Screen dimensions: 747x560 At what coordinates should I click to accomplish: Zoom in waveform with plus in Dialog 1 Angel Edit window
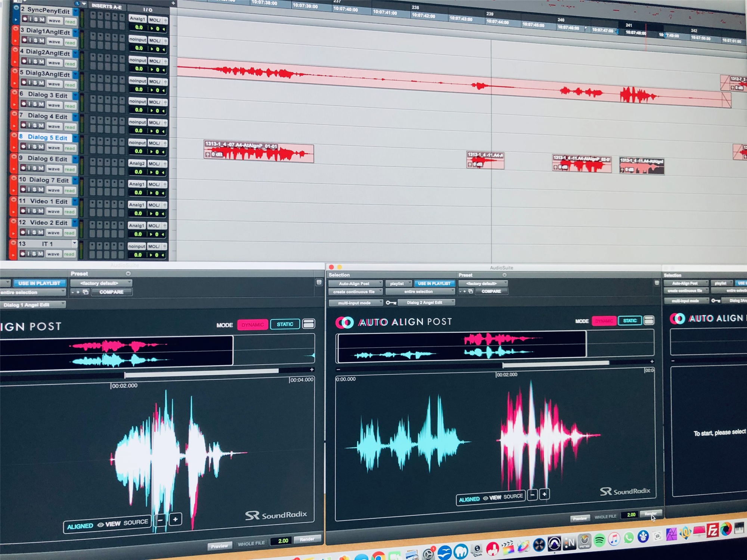176,519
